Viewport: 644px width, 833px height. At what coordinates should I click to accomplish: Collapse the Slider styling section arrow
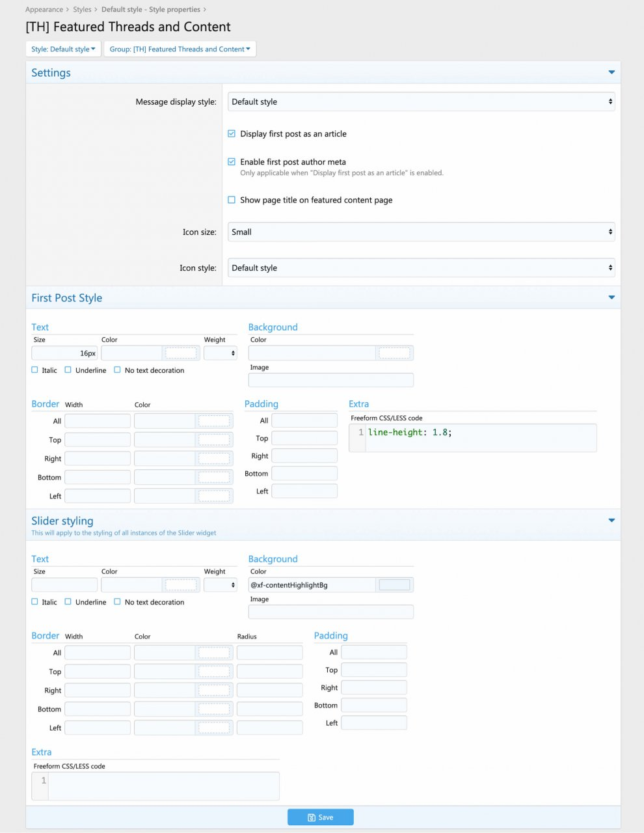click(611, 521)
